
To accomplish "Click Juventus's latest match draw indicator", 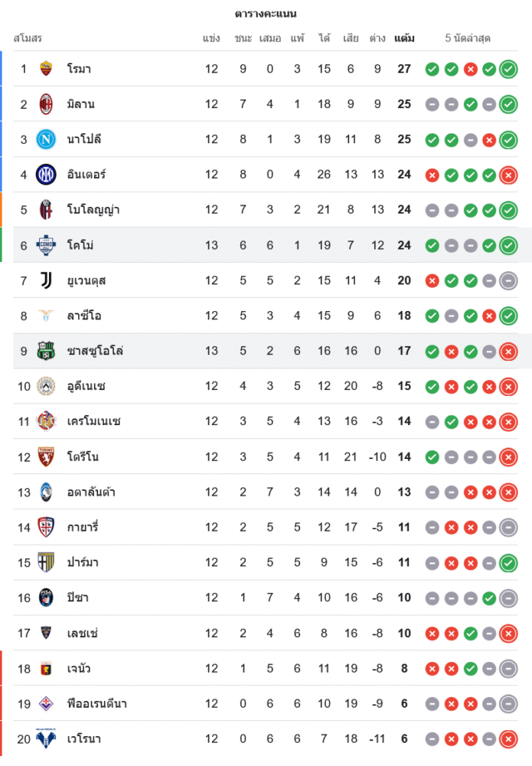I will click(508, 280).
